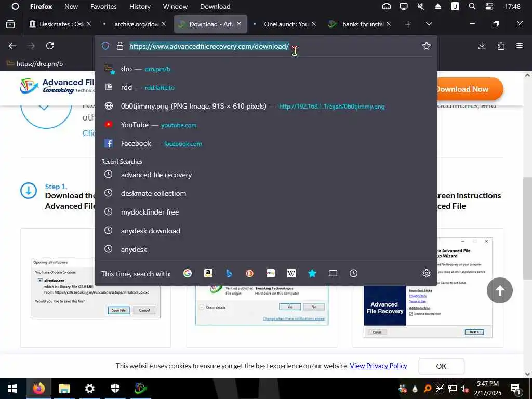Open search settings gear in urlbar

[427, 273]
